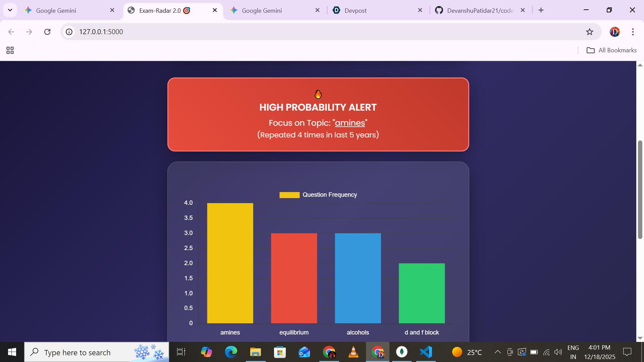
Task: Open All Bookmarks folder
Action: point(611,50)
